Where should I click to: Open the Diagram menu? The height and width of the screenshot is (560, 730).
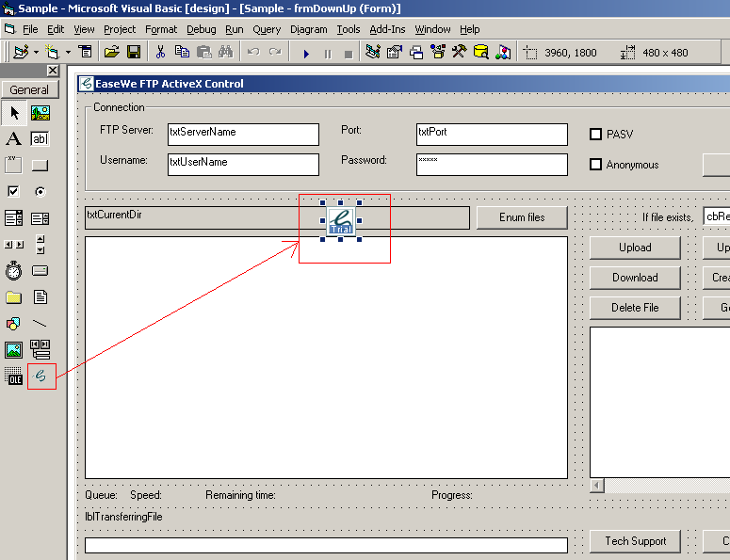[x=308, y=29]
